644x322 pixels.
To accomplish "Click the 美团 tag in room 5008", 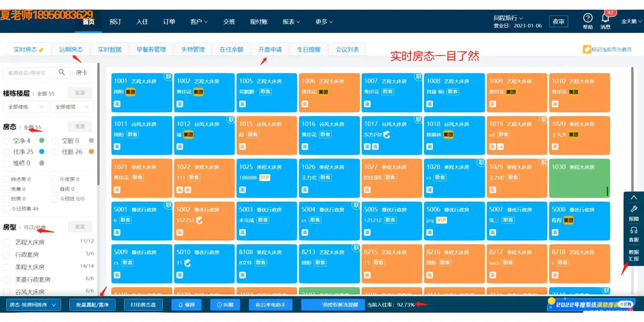I will coord(568,220).
